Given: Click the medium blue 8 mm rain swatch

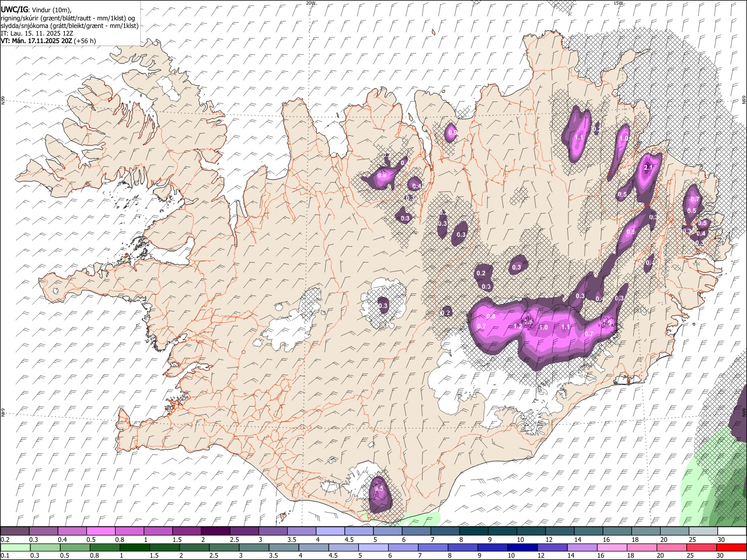Looking at the screenshot, I should pos(463,547).
